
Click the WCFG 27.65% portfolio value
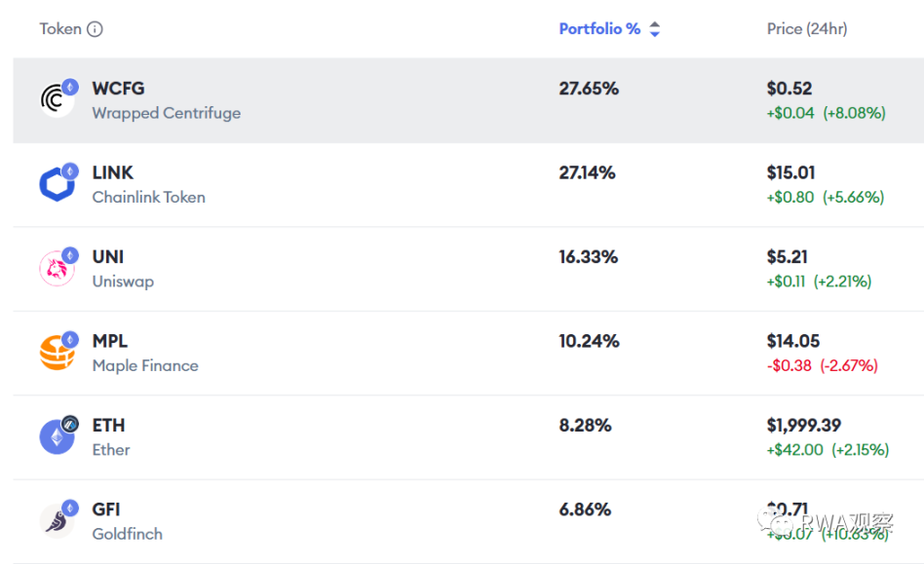point(589,89)
